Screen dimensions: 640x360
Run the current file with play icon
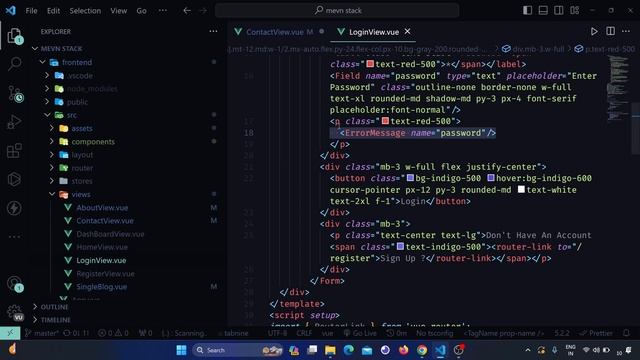coord(594,31)
